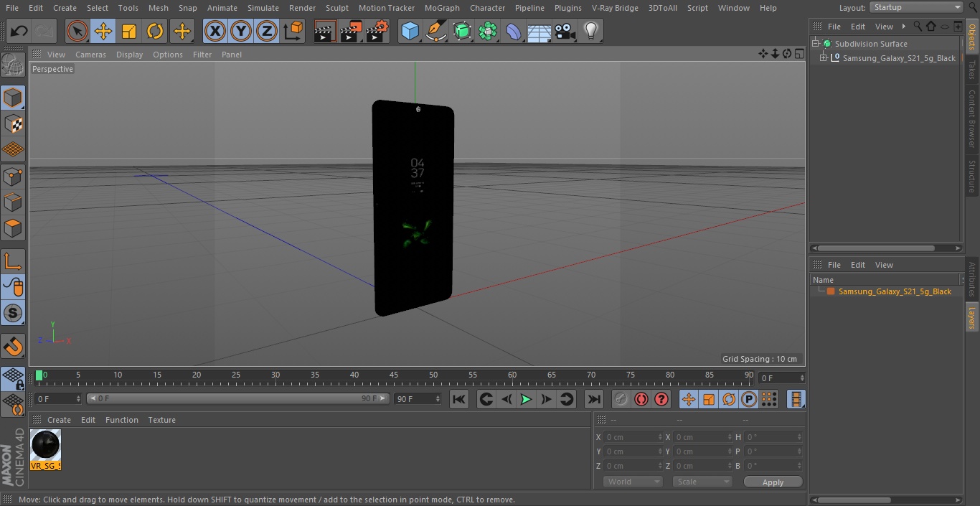Switch to Polygons mode
Image resolution: width=980 pixels, height=506 pixels.
coord(13,228)
